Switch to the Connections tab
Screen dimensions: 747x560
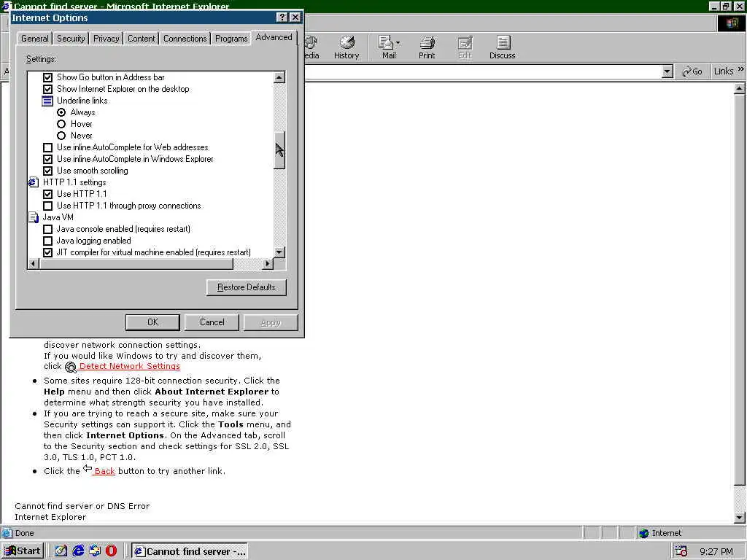coord(185,39)
